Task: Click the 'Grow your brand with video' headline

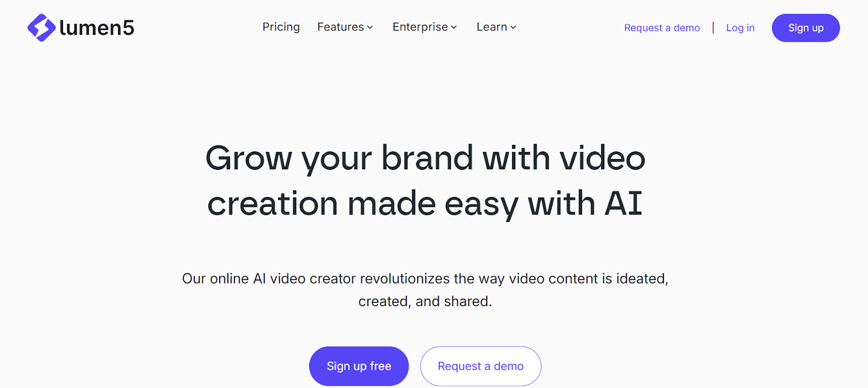Action: (425, 159)
